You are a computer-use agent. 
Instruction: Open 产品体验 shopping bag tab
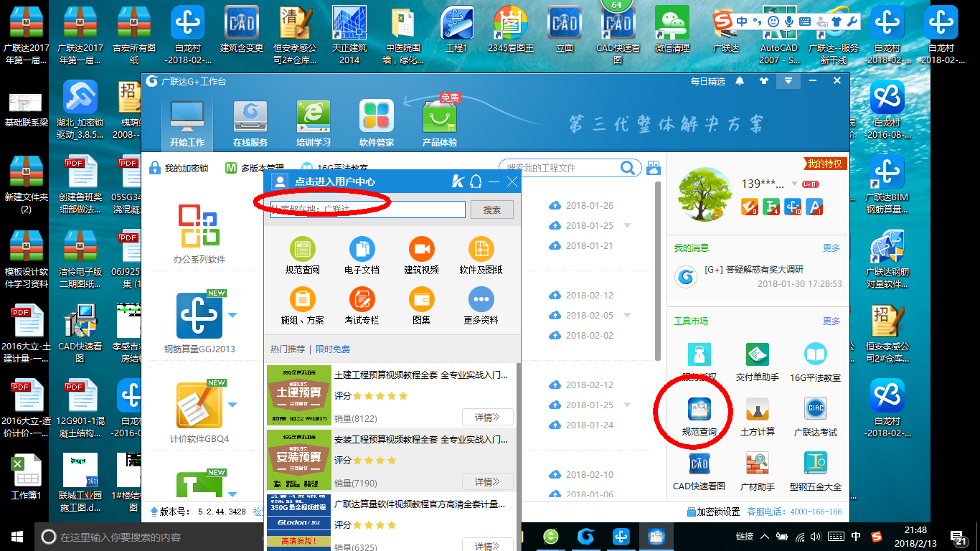pyautogui.click(x=440, y=124)
